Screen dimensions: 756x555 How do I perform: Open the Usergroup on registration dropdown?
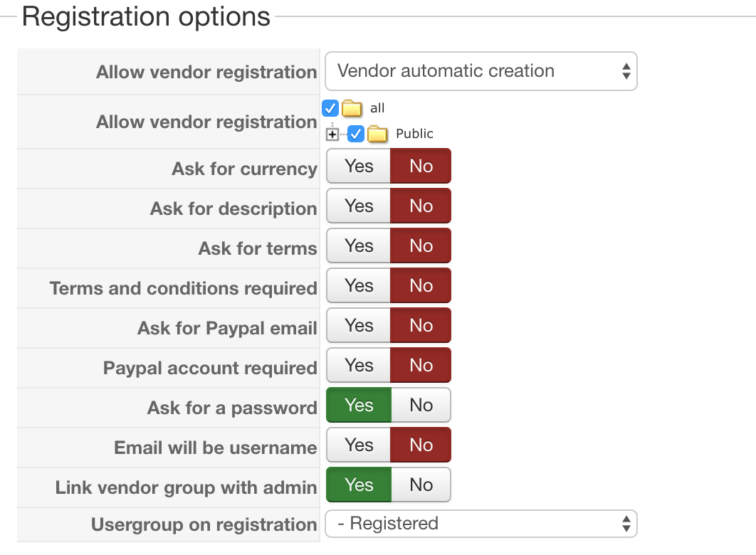click(481, 524)
